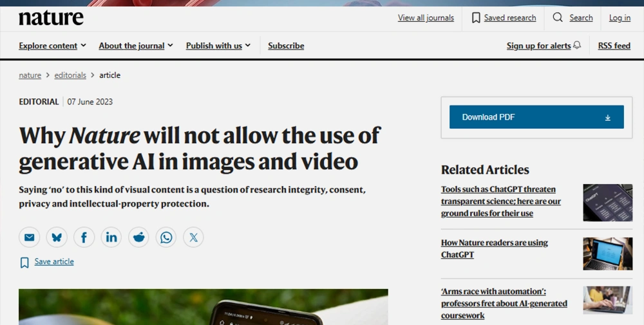Click the download arrow icon in PDF button
The width and height of the screenshot is (644, 325).
tap(607, 118)
